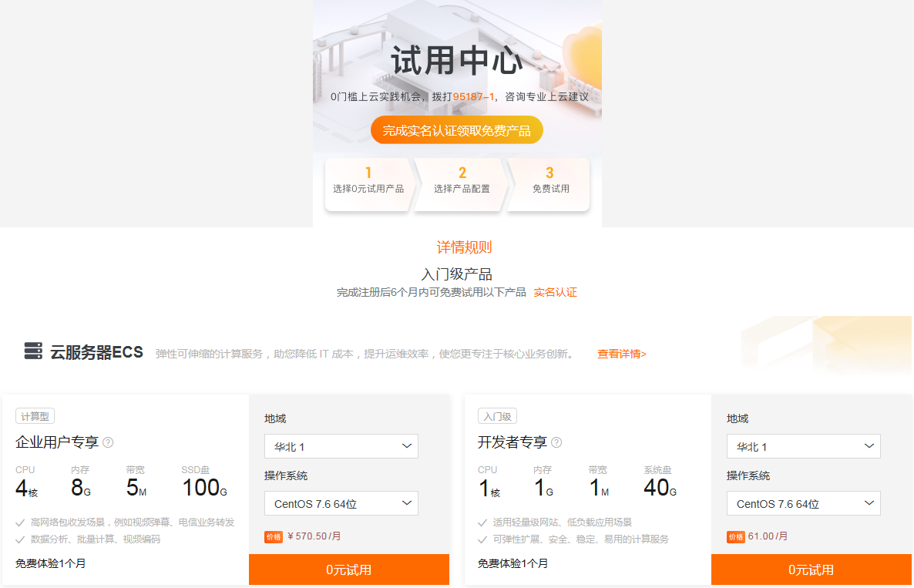
Task: Click 0元试用 for 开发者专享
Action: 812,570
